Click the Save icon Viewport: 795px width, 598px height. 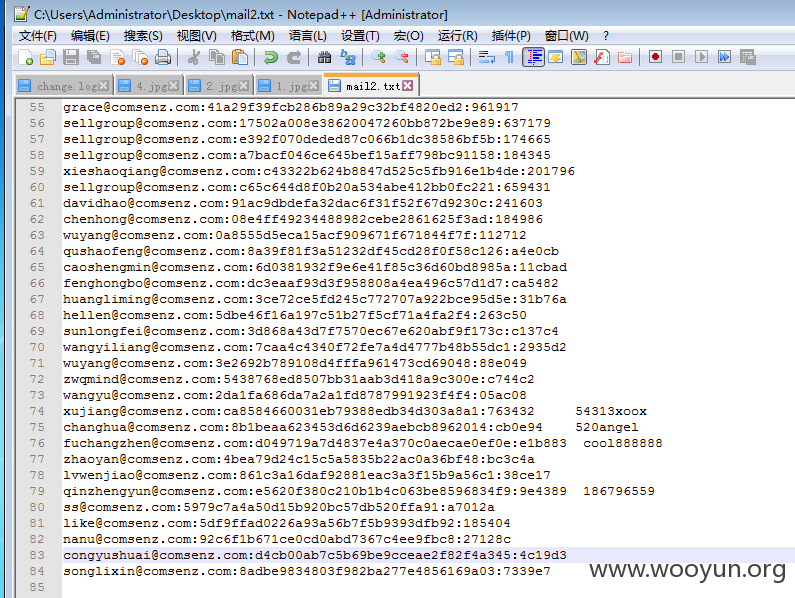coord(71,57)
